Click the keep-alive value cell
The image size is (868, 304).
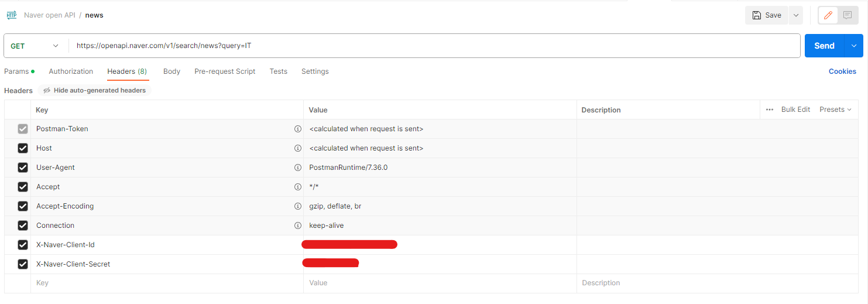pyautogui.click(x=440, y=226)
